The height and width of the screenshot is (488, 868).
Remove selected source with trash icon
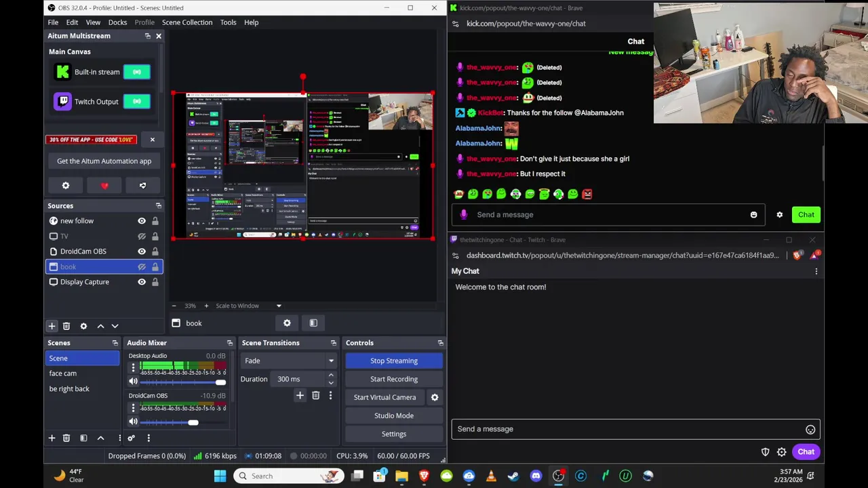point(66,326)
